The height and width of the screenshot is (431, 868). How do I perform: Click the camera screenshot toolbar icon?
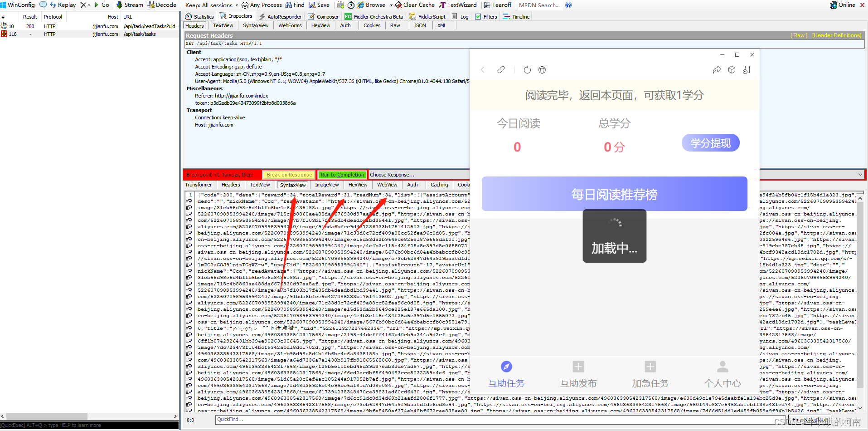(340, 5)
